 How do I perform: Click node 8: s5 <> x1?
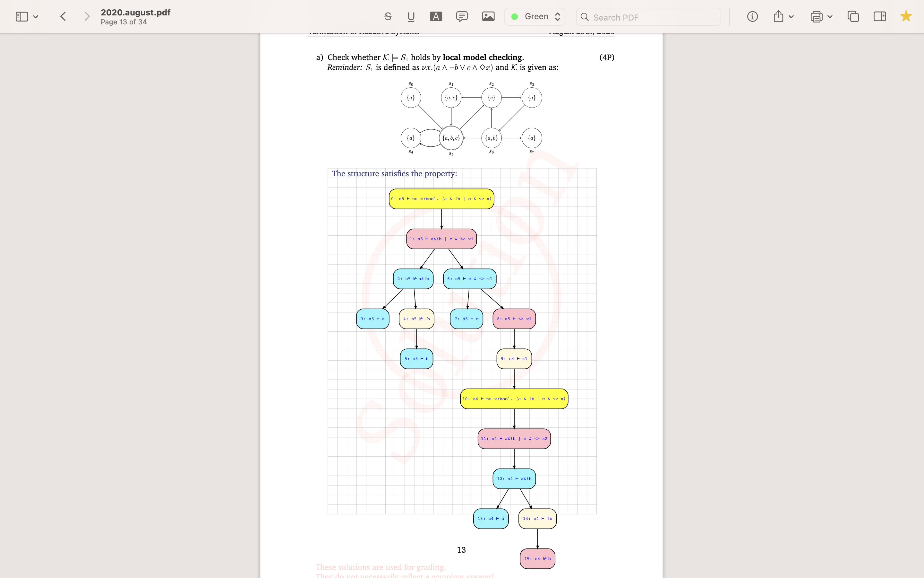[x=514, y=319]
